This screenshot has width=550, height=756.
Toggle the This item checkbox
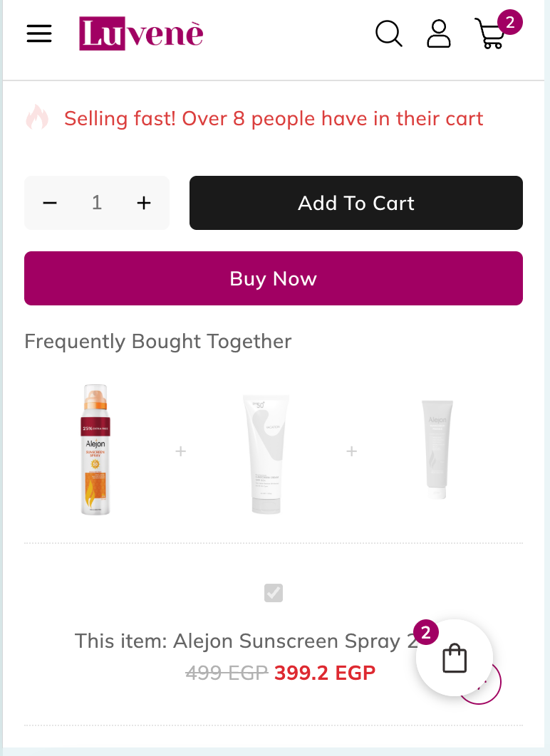(x=274, y=592)
